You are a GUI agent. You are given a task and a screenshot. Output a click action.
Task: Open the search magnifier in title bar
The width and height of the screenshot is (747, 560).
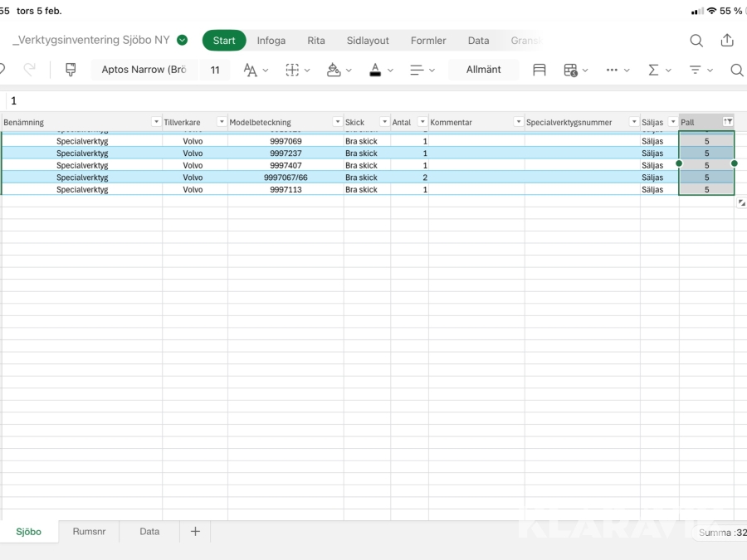(x=696, y=41)
